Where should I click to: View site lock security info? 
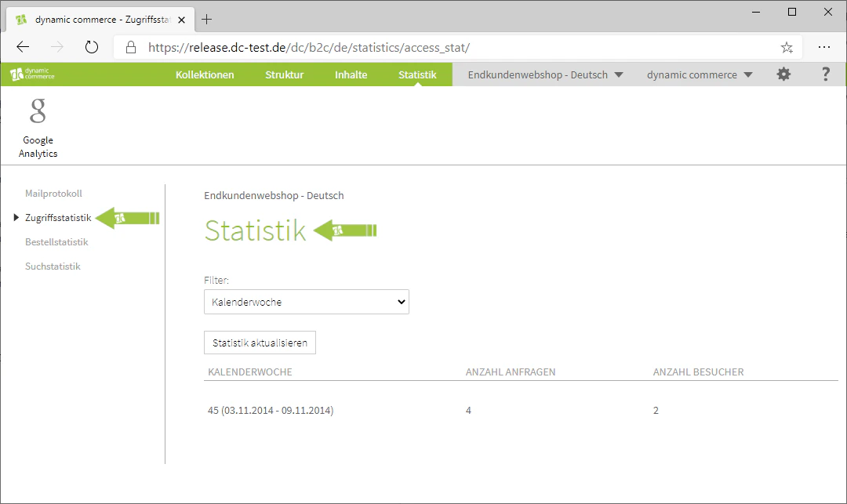click(131, 48)
